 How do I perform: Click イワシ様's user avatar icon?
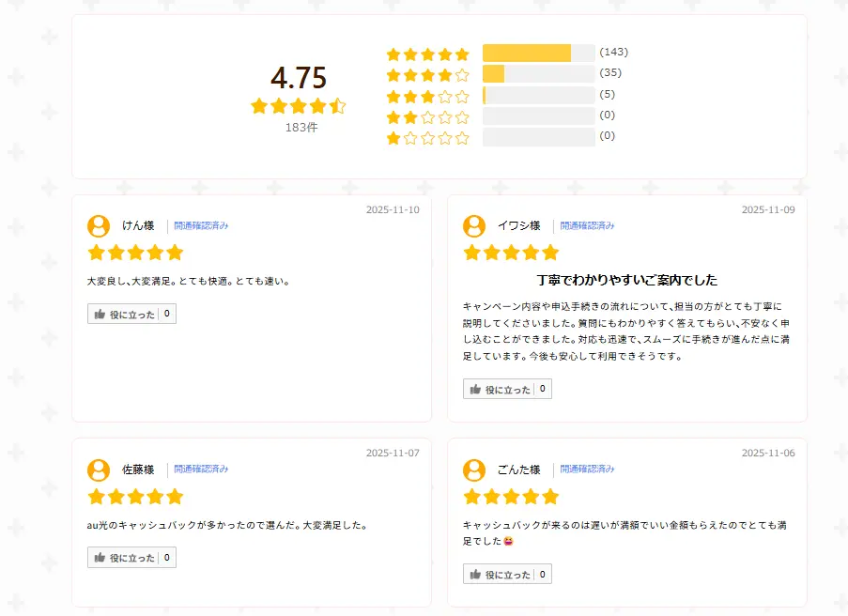[x=474, y=225]
